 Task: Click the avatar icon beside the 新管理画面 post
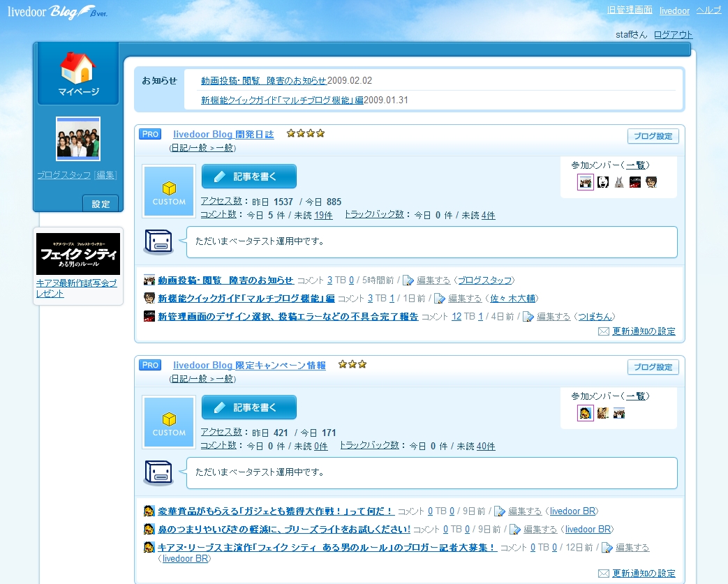149,316
